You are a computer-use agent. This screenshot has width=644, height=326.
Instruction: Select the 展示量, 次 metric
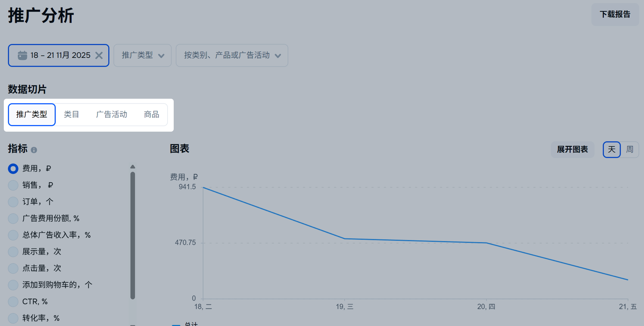(x=13, y=252)
